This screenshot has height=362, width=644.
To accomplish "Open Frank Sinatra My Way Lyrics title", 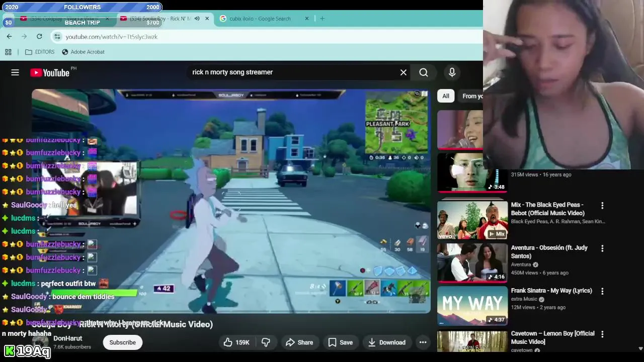I will (551, 291).
